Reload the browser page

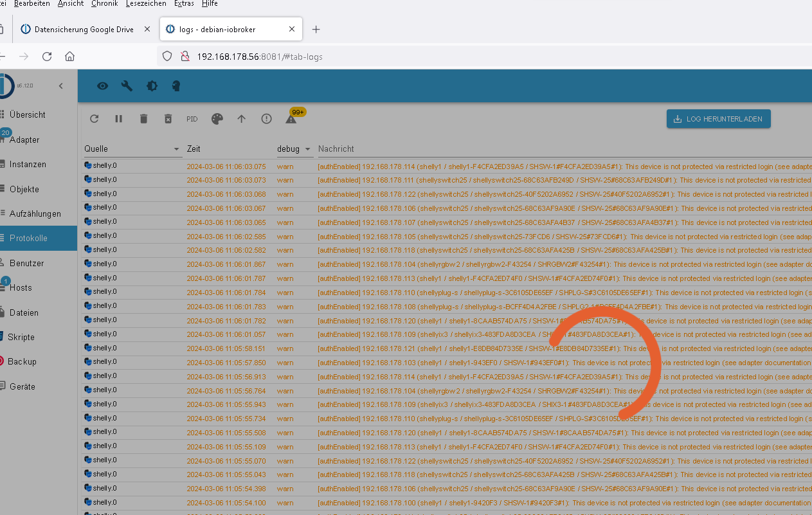46,57
